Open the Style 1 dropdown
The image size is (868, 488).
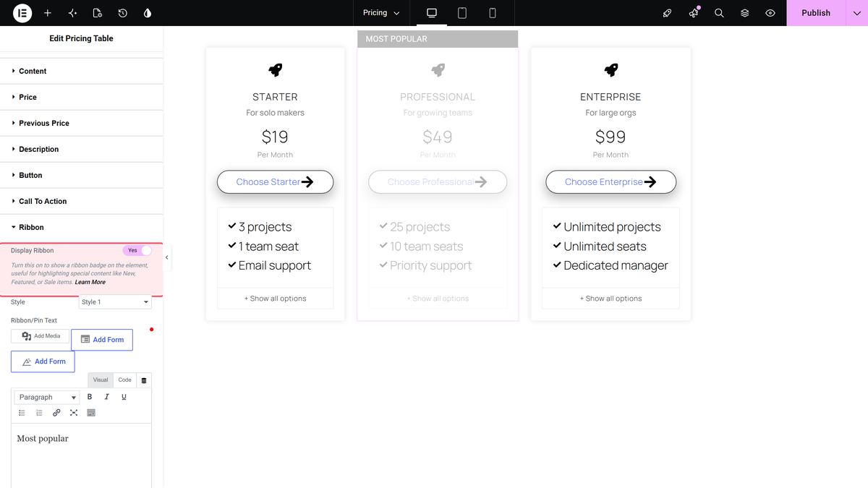pyautogui.click(x=115, y=302)
